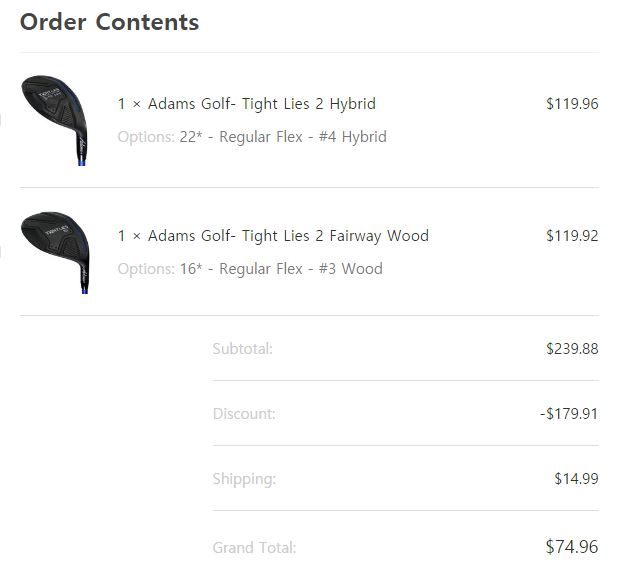Click the #3 Wood option text

(x=350, y=269)
